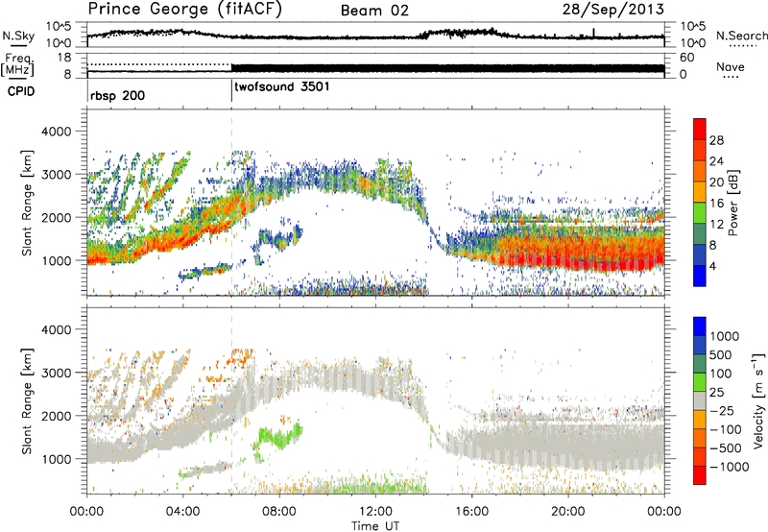
Task: Click the "rbsp 200" CPID entry
Action: [x=117, y=95]
